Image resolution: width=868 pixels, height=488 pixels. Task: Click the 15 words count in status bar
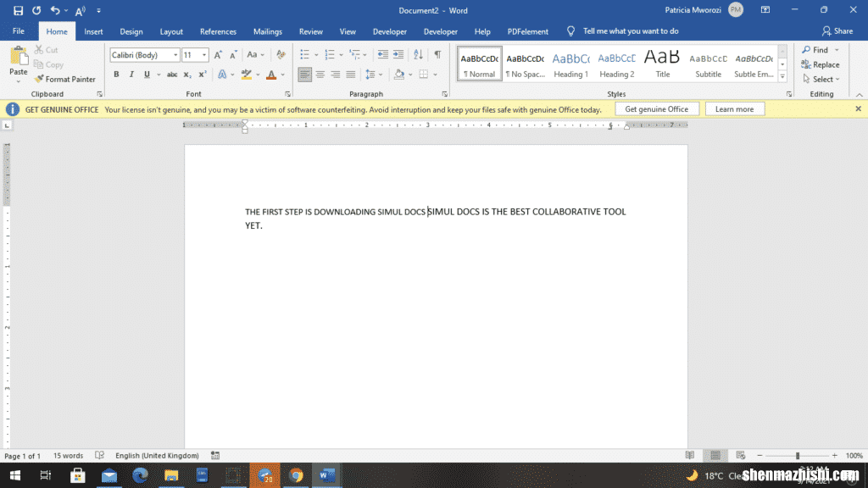tap(68, 455)
